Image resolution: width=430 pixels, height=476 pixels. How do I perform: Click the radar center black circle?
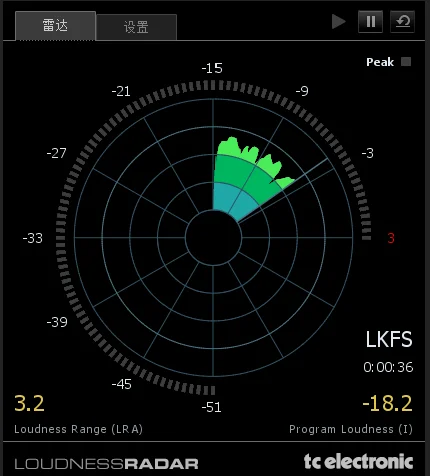(x=213, y=238)
